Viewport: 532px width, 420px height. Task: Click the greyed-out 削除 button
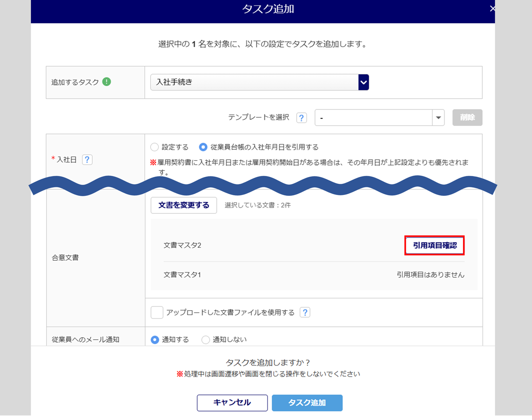(467, 118)
